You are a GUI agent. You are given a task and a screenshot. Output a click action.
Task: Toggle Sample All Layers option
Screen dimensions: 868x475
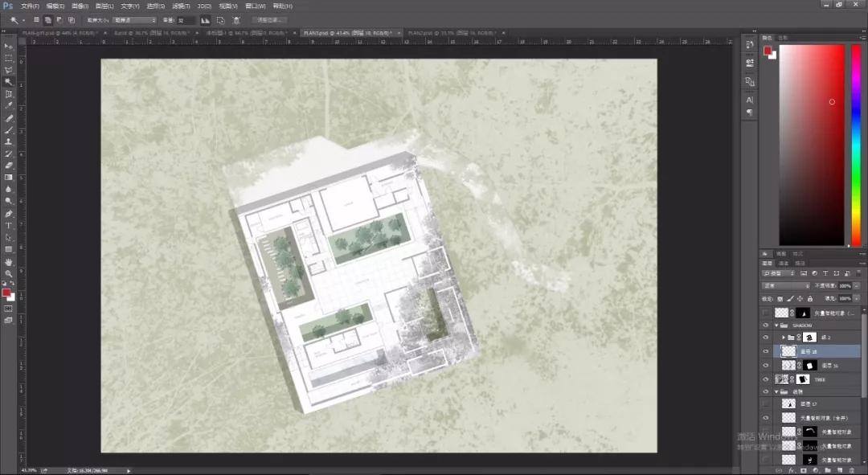236,20
